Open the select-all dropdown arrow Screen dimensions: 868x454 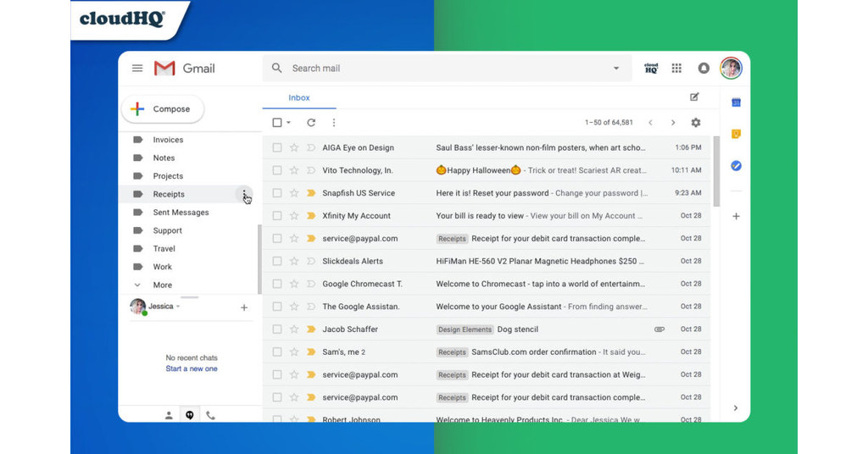tap(288, 122)
